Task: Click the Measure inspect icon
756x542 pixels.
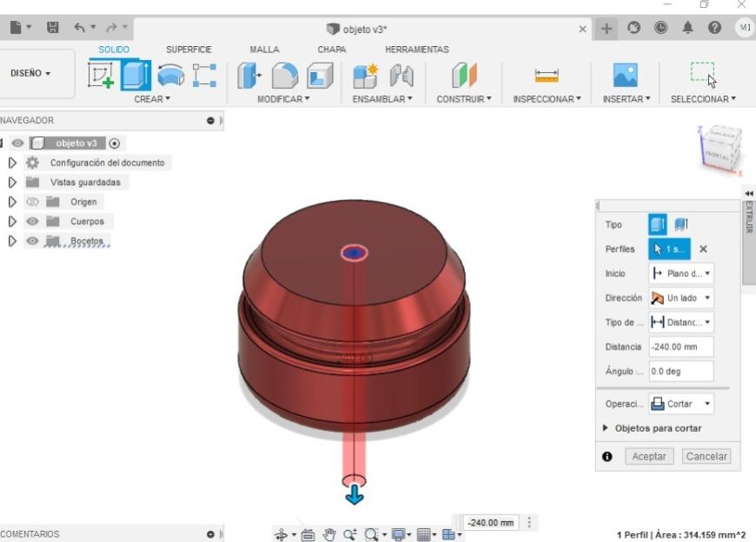Action: (x=547, y=76)
